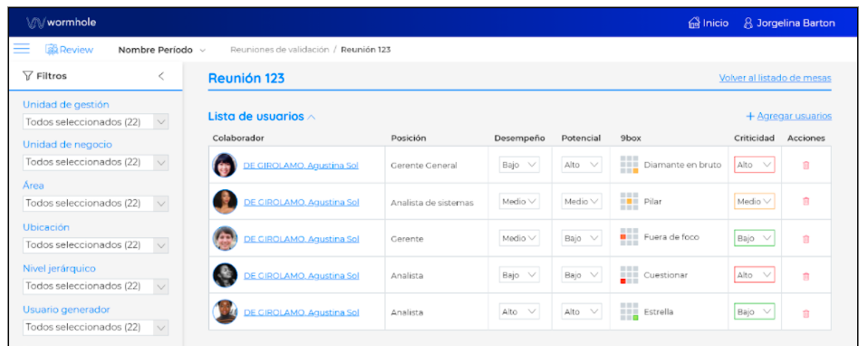Delete the Cuestionar row with trash icon

(x=806, y=275)
